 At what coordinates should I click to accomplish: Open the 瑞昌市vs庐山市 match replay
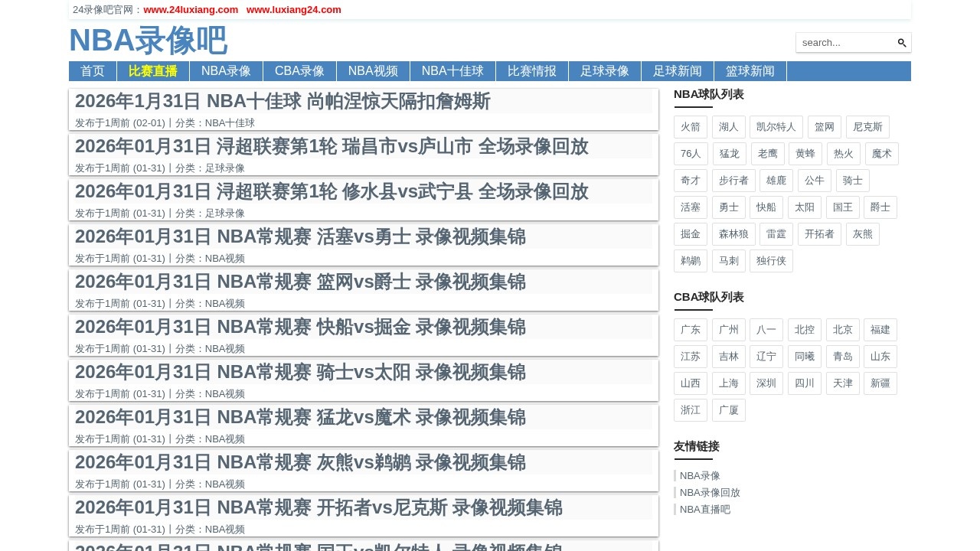point(332,147)
